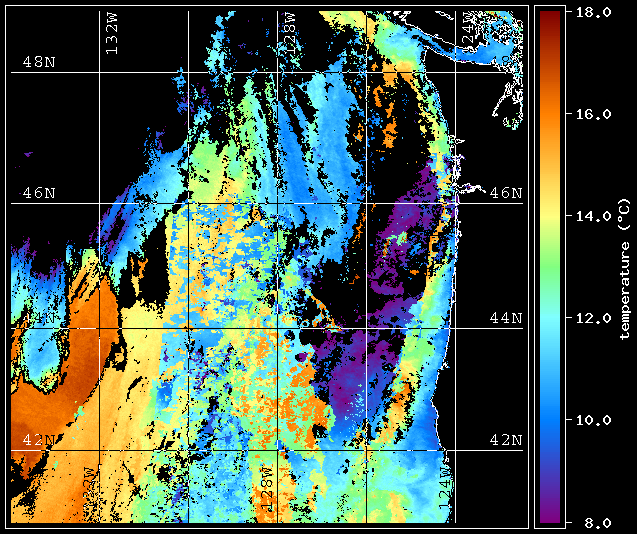Click the 46N label on the right side
637x534 pixels.
[x=505, y=193]
